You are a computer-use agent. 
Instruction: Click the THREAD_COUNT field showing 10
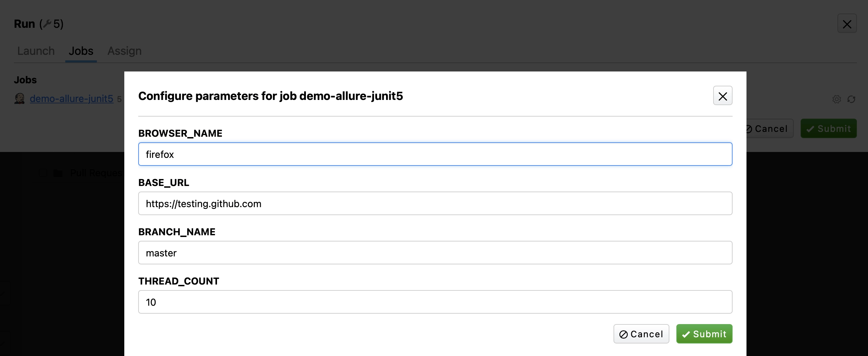click(435, 302)
